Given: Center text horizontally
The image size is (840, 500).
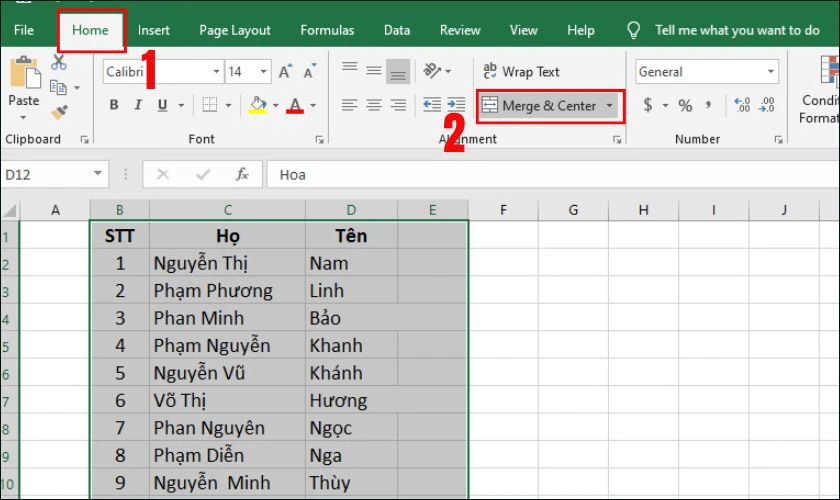Looking at the screenshot, I should pos(374,105).
